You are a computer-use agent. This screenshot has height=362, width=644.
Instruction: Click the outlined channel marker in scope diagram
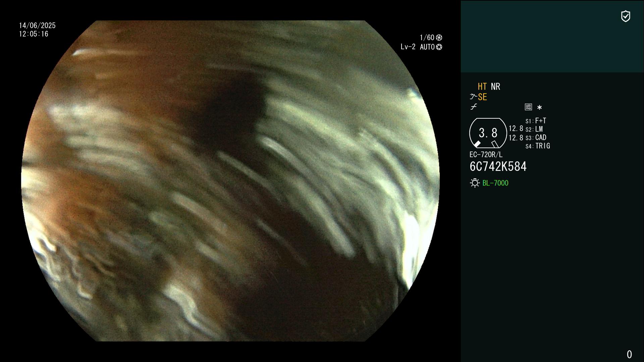click(495, 144)
